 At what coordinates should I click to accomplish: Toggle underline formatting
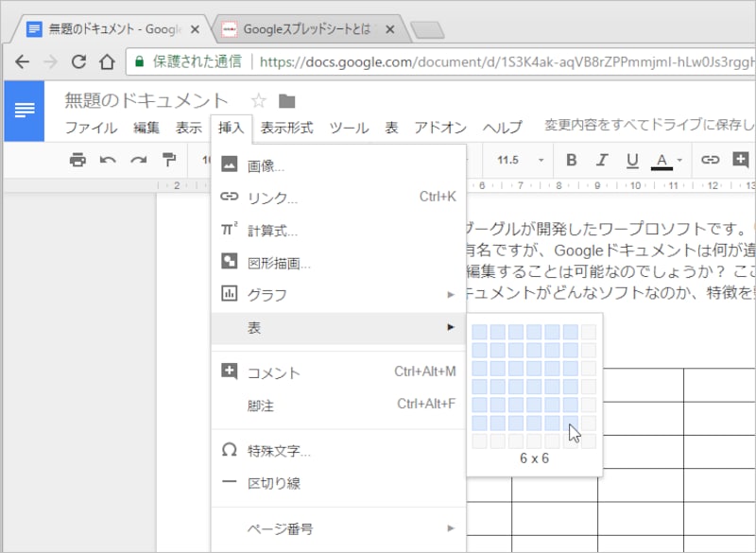point(633,160)
